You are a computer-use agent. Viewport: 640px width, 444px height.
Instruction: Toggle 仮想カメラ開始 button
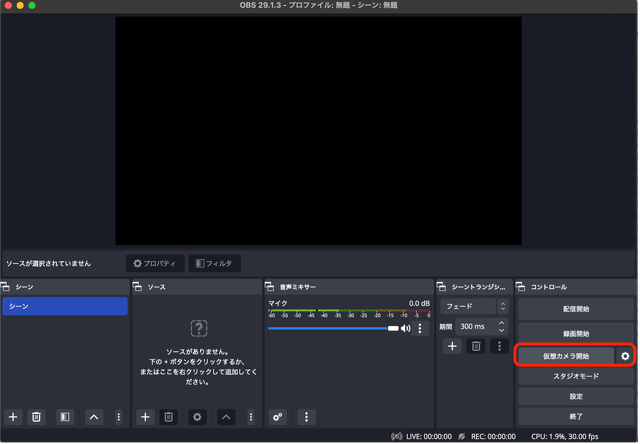pyautogui.click(x=566, y=356)
